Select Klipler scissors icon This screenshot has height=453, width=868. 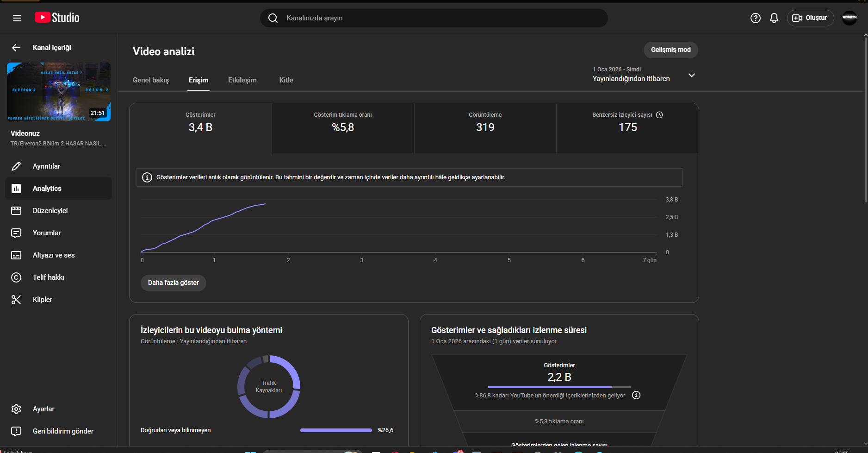(16, 300)
